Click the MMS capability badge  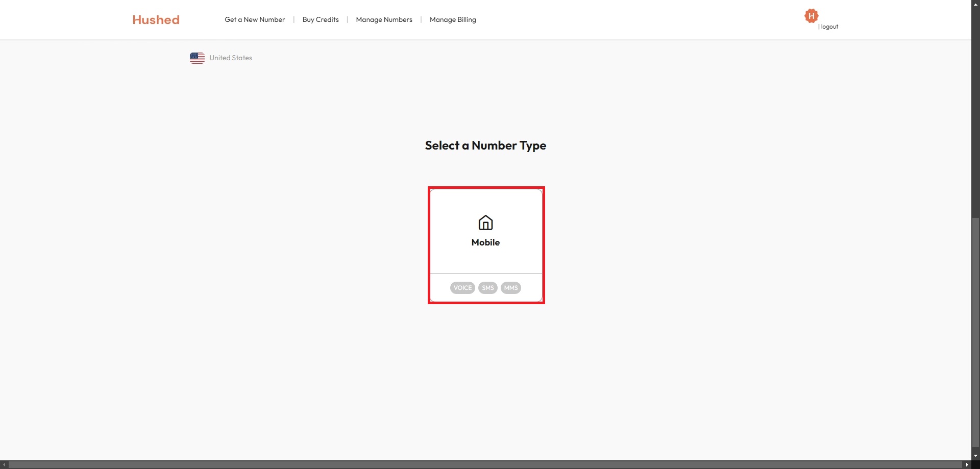point(511,288)
